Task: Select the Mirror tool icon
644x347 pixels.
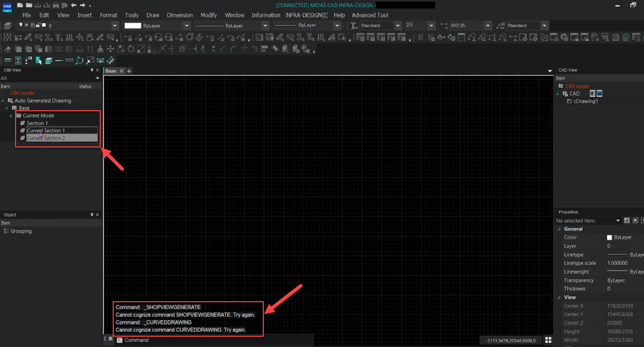Action: pyautogui.click(x=49, y=49)
